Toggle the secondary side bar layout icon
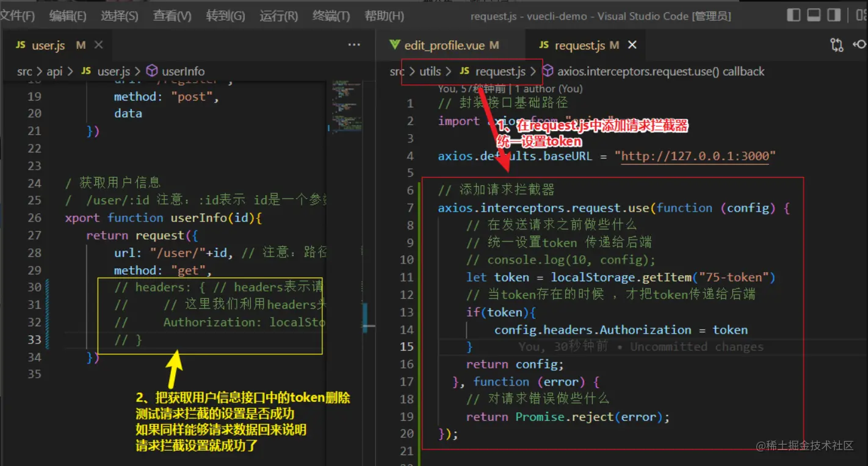868x466 pixels. pyautogui.click(x=833, y=15)
